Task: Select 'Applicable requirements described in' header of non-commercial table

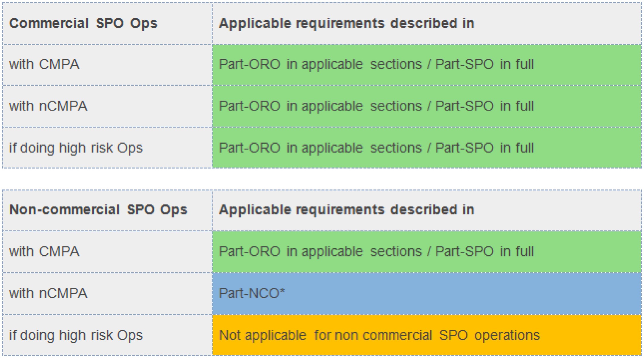Action: click(x=427, y=210)
